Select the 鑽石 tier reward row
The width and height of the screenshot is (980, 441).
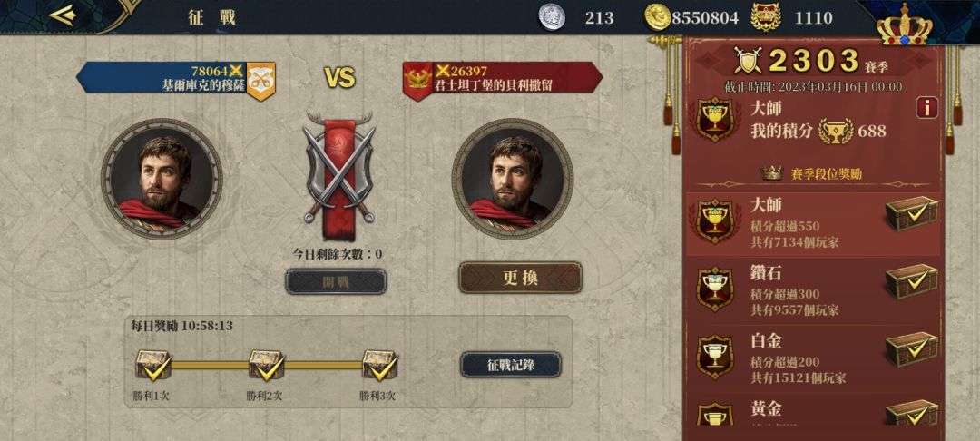814,290
